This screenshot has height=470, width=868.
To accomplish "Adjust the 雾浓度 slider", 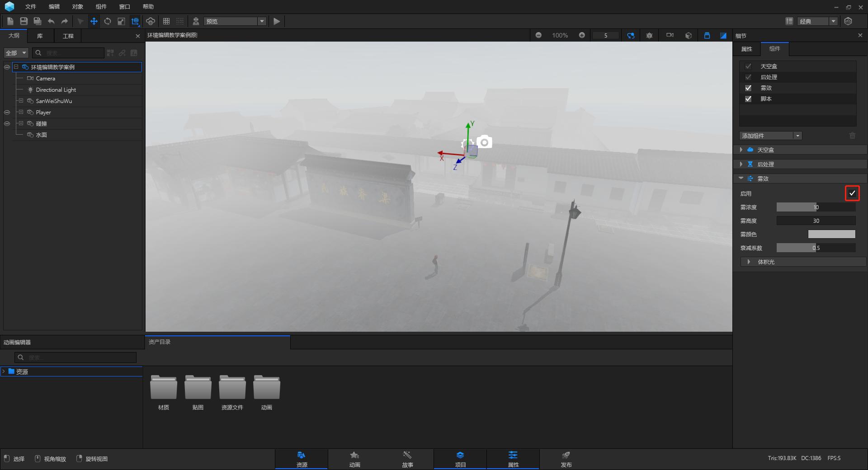I will coord(816,207).
